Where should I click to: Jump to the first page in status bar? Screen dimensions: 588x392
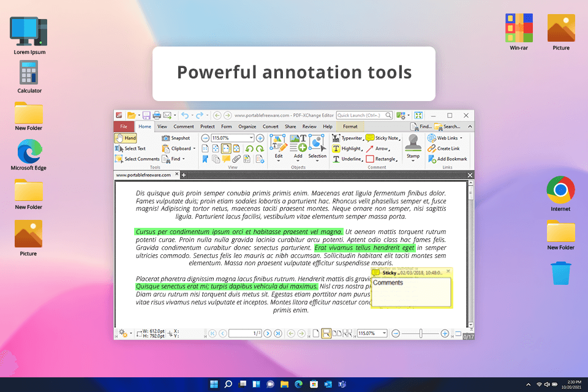(213, 333)
